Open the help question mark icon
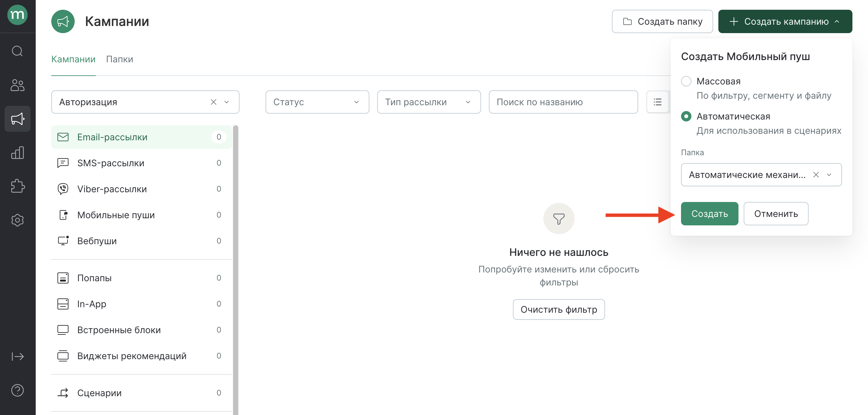The image size is (868, 415). click(17, 390)
